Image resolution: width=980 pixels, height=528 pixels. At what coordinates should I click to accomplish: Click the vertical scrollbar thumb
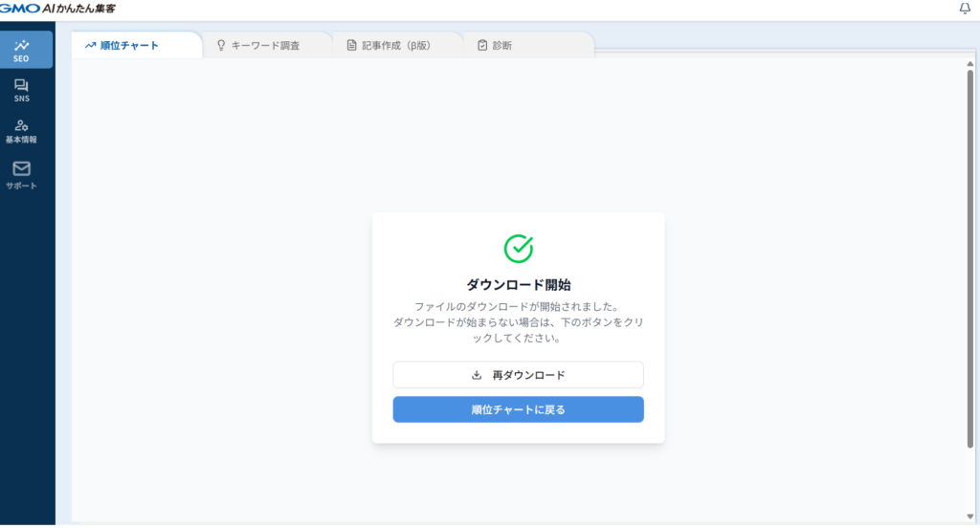pyautogui.click(x=970, y=258)
